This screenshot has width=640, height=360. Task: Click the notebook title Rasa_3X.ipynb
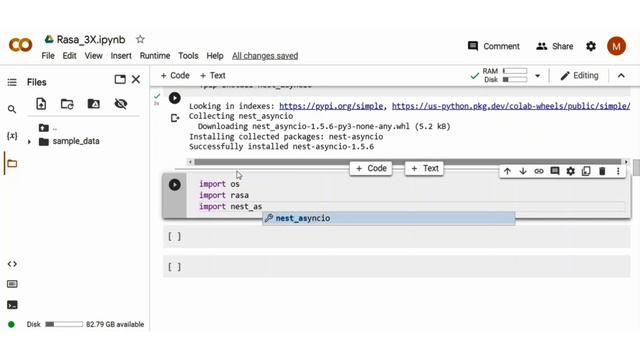91,40
